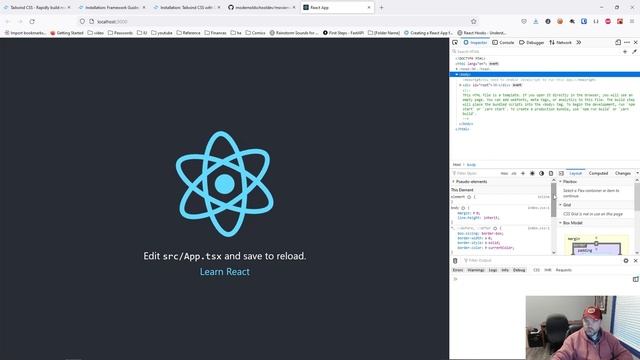Select the eyedropper color picker icon
This screenshot has width=640, height=360.
(x=634, y=52)
